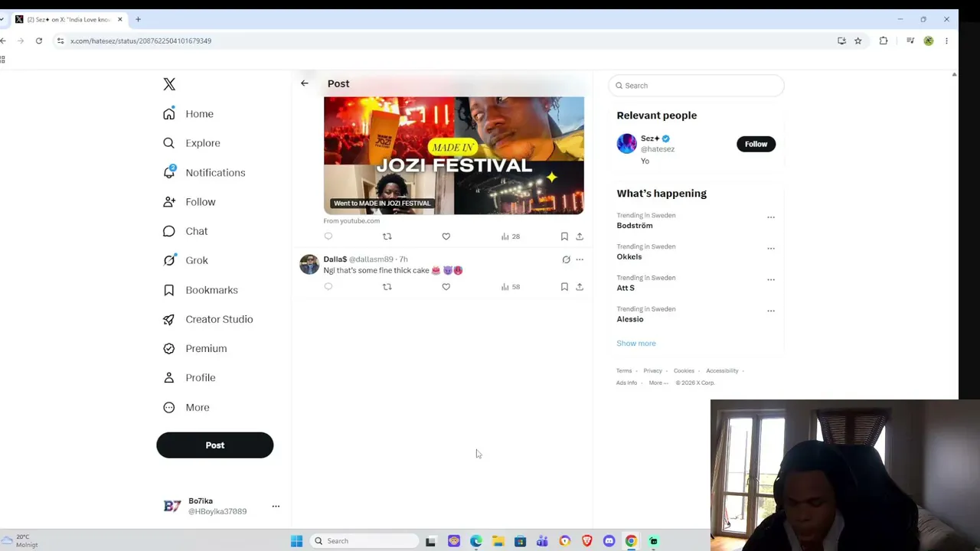
Task: Open the Ads info footer link
Action: coord(626,383)
